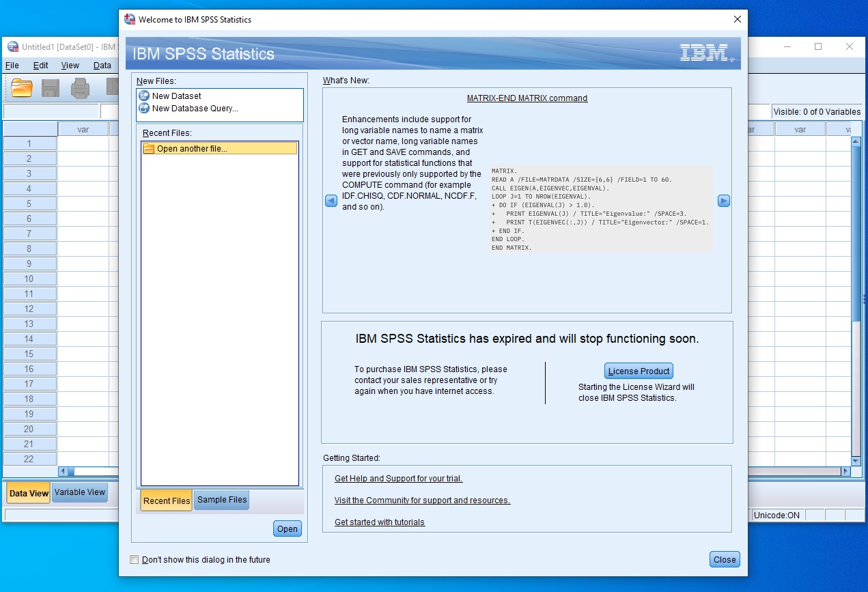Select row 8 header in data grid

pyautogui.click(x=30, y=249)
